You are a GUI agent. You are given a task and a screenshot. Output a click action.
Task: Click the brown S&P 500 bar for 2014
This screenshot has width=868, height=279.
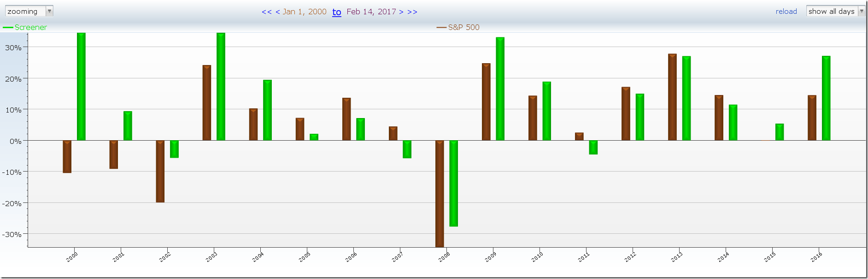point(719,118)
